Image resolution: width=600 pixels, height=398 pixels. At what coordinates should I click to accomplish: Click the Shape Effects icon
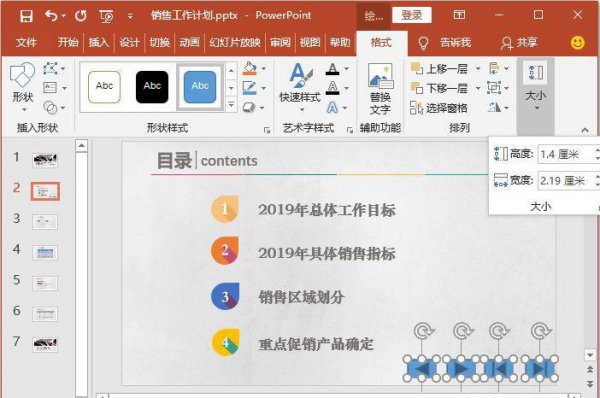pyautogui.click(x=249, y=108)
